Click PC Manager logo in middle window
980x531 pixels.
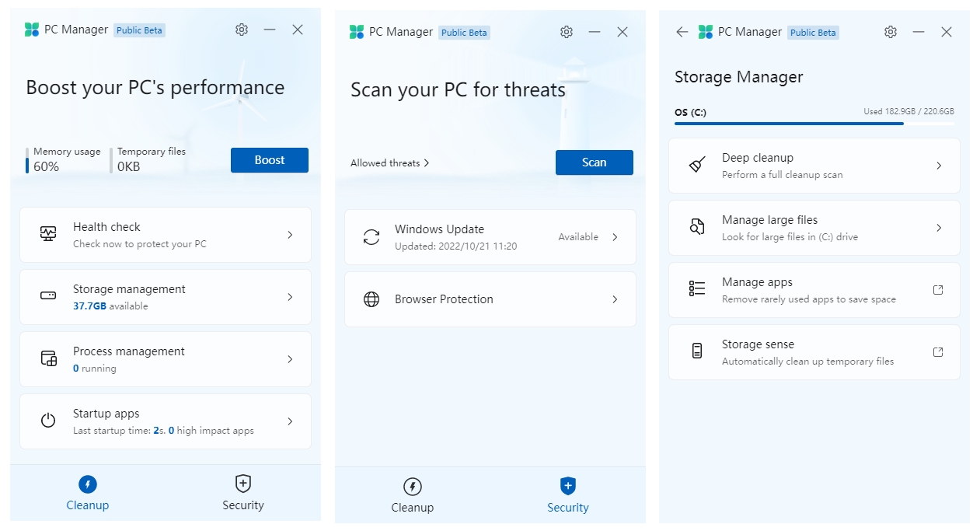pos(357,32)
